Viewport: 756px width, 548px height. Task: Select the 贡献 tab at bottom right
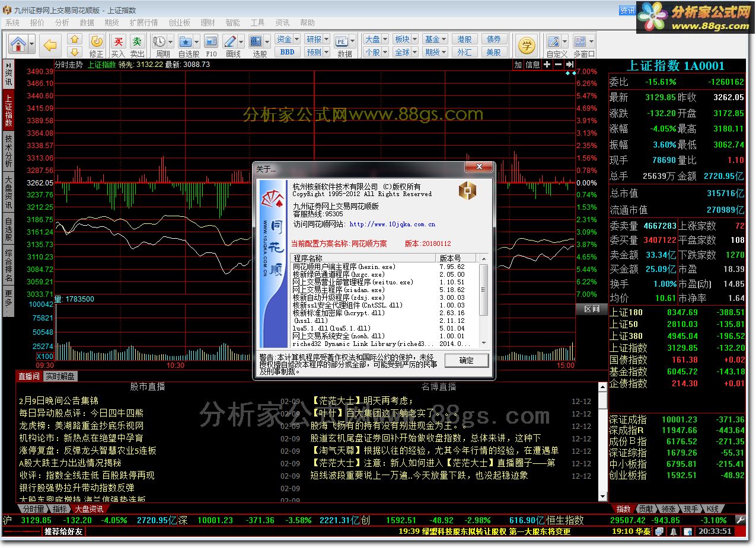(x=645, y=508)
